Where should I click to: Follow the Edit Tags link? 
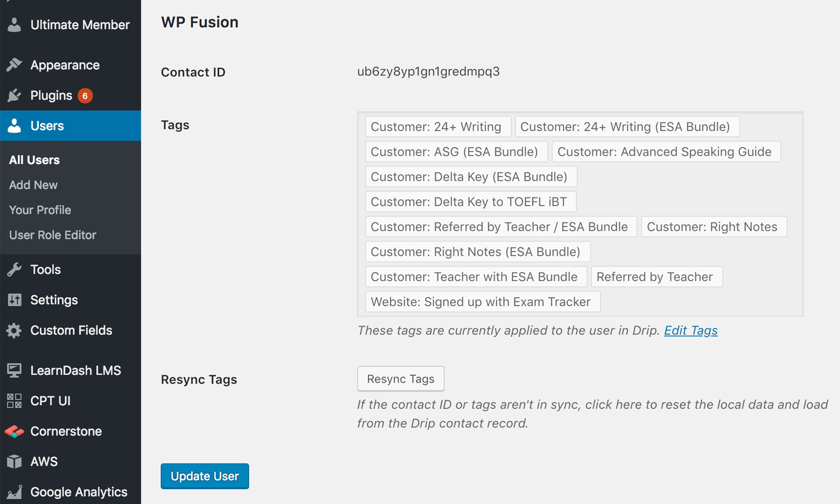[x=691, y=330]
